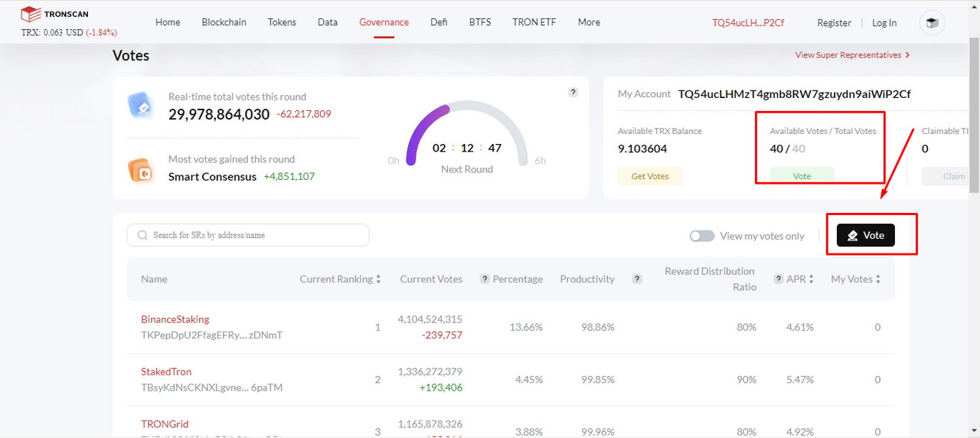
Task: Toggle View my votes only switch
Action: click(x=701, y=236)
